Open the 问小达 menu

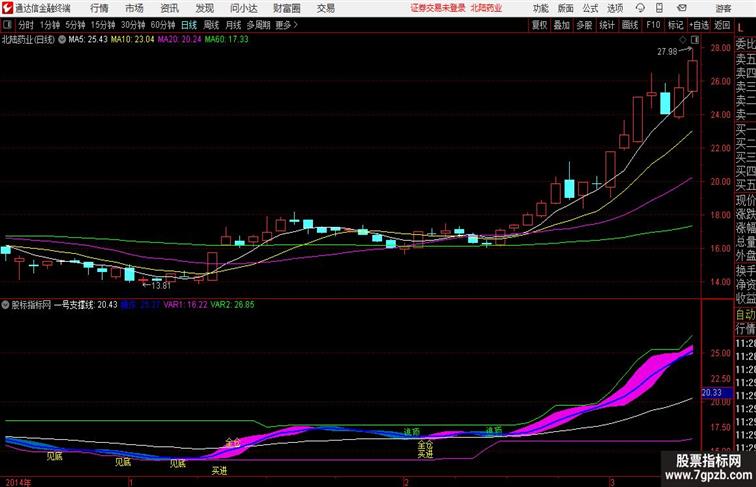[x=243, y=8]
